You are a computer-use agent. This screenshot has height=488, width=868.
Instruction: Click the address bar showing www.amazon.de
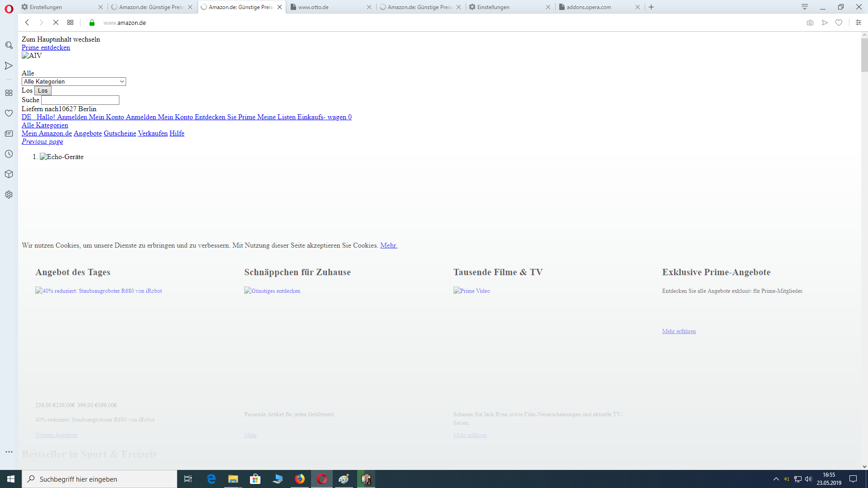coord(125,23)
